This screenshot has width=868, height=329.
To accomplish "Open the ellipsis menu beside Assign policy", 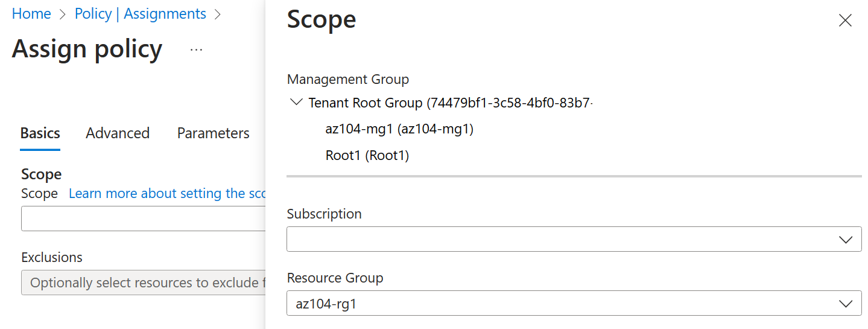I will [196, 50].
